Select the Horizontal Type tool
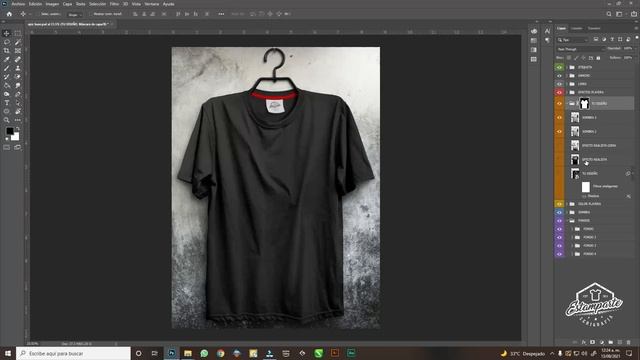Image resolution: width=640 pixels, height=360 pixels. 7,103
